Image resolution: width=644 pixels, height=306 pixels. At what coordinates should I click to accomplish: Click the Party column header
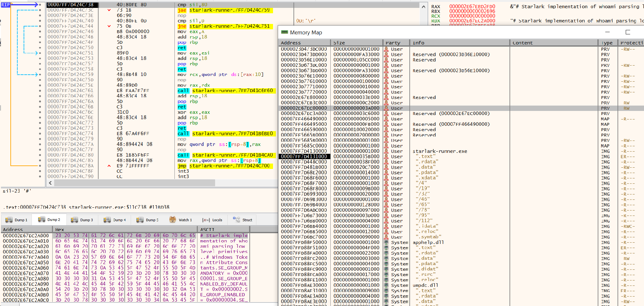point(396,43)
